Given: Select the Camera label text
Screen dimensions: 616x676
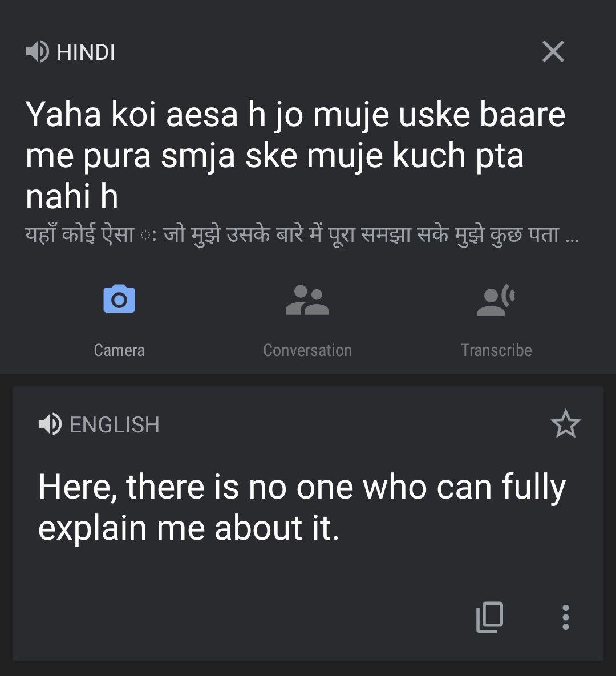Looking at the screenshot, I should click(x=119, y=350).
